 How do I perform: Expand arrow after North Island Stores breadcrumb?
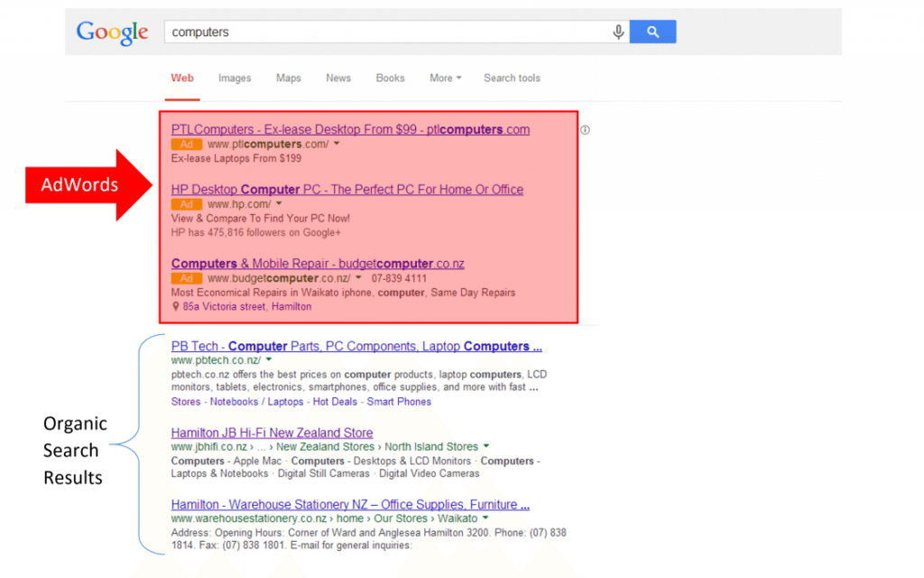(486, 446)
